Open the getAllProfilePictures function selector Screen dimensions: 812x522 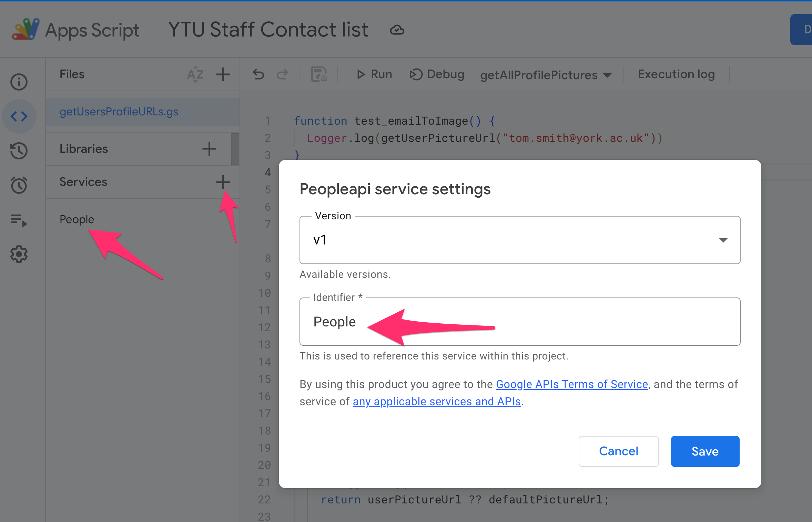pyautogui.click(x=546, y=75)
